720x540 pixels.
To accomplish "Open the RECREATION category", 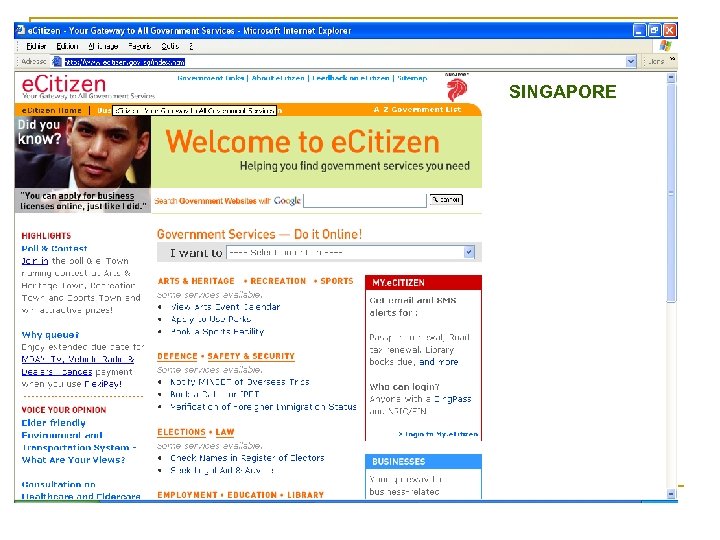I will point(278,281).
